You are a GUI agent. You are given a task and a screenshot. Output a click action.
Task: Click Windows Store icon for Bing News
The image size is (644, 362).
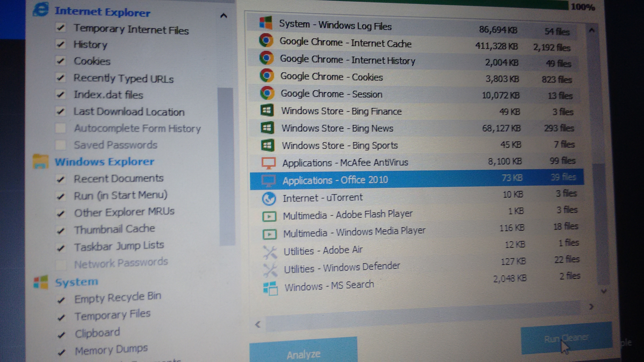[267, 128]
